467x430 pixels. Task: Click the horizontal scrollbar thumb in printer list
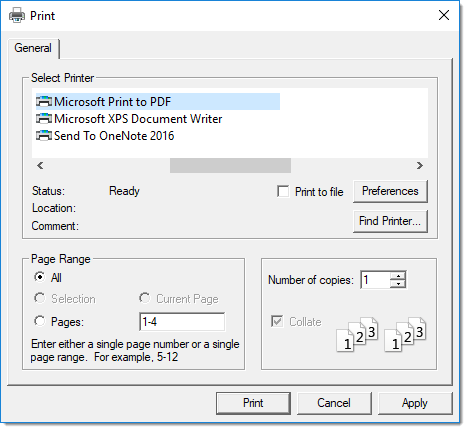(x=230, y=165)
